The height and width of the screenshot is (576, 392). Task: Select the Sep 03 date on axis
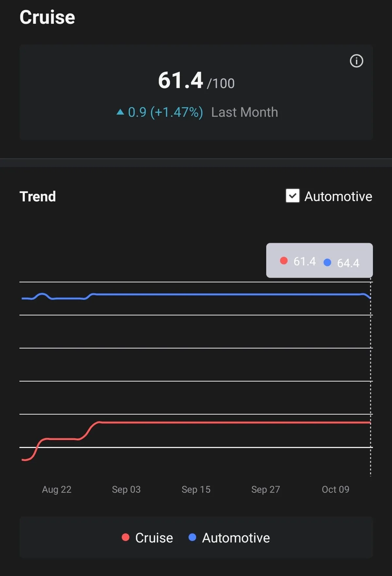click(126, 489)
